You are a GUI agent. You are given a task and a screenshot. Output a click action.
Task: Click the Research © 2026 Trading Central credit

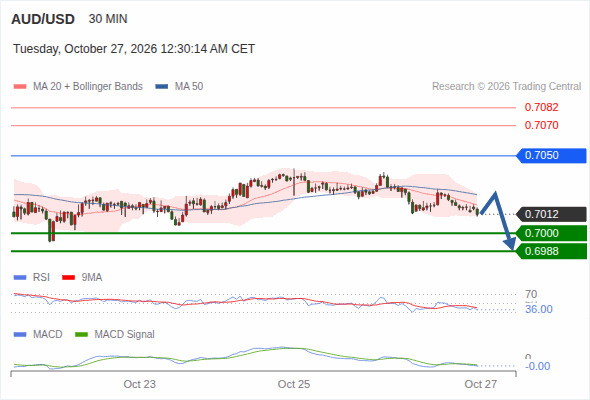click(506, 87)
